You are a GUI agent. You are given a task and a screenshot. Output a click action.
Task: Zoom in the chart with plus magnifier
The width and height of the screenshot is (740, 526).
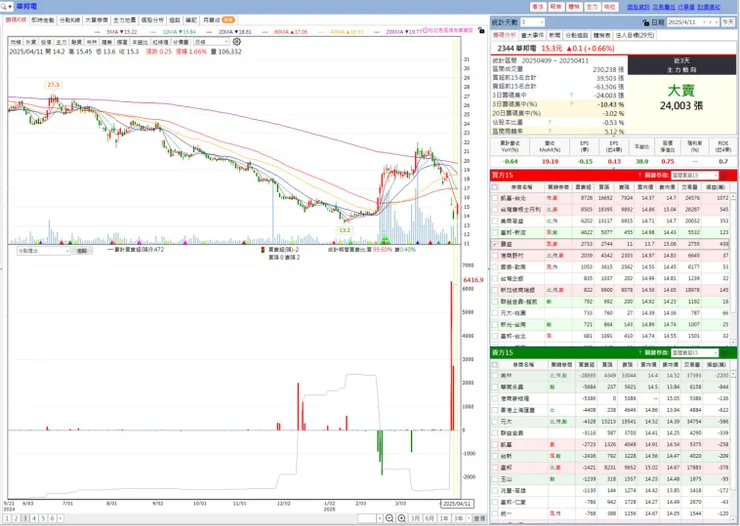coord(401,518)
